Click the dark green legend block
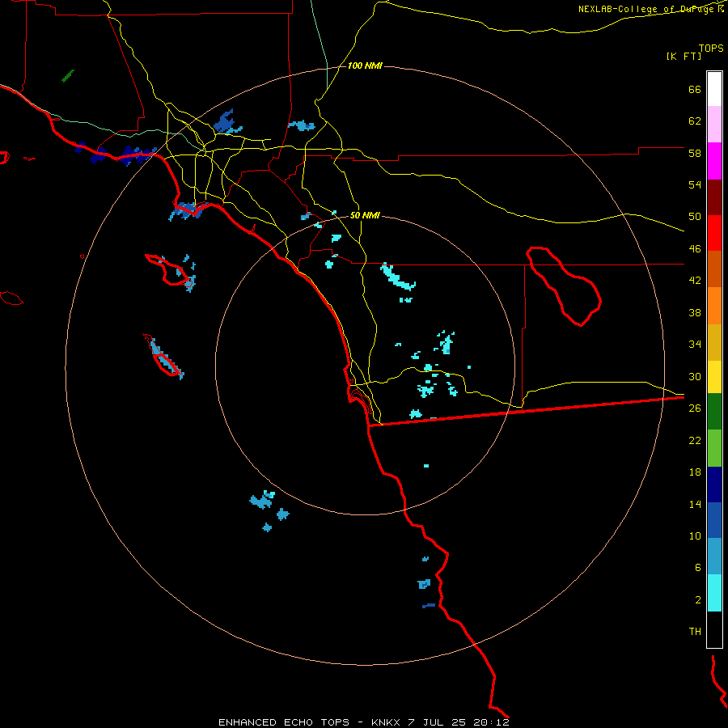Image resolution: width=728 pixels, height=728 pixels. point(714,412)
